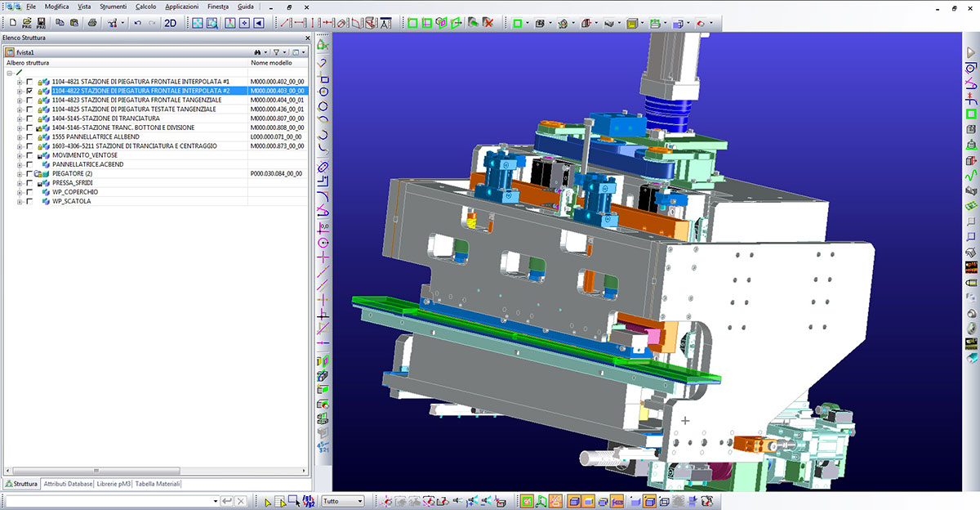Open the Tutto selection filter dropdown
The width and height of the screenshot is (980, 510).
[x=342, y=501]
